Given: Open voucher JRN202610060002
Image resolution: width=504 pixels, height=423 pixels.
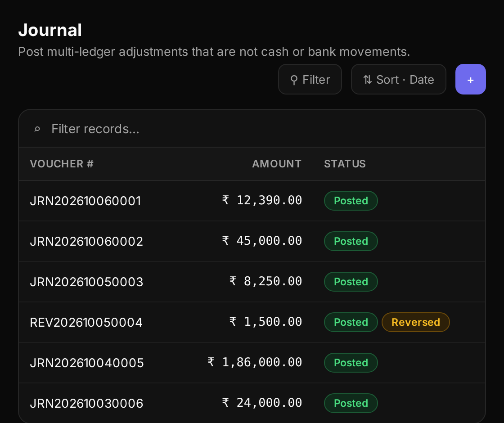Looking at the screenshot, I should (86, 241).
